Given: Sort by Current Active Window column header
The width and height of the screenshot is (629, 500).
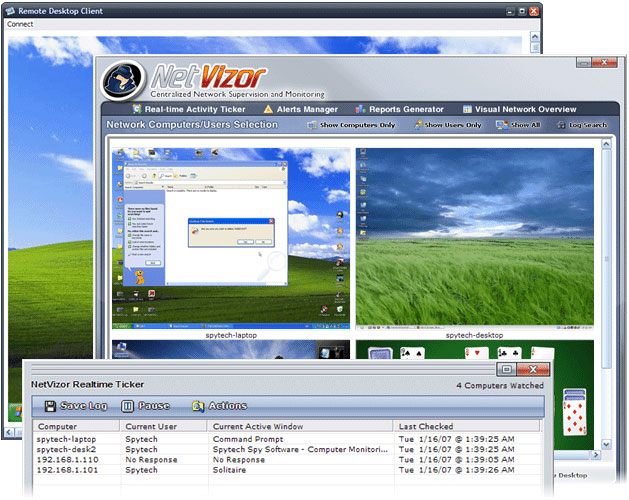Looking at the screenshot, I should point(300,426).
